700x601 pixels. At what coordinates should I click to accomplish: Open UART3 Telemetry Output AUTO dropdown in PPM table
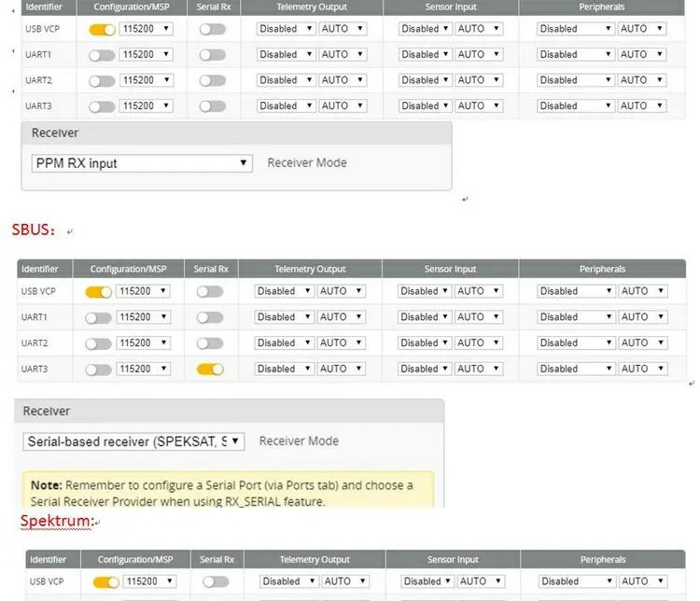(x=343, y=105)
